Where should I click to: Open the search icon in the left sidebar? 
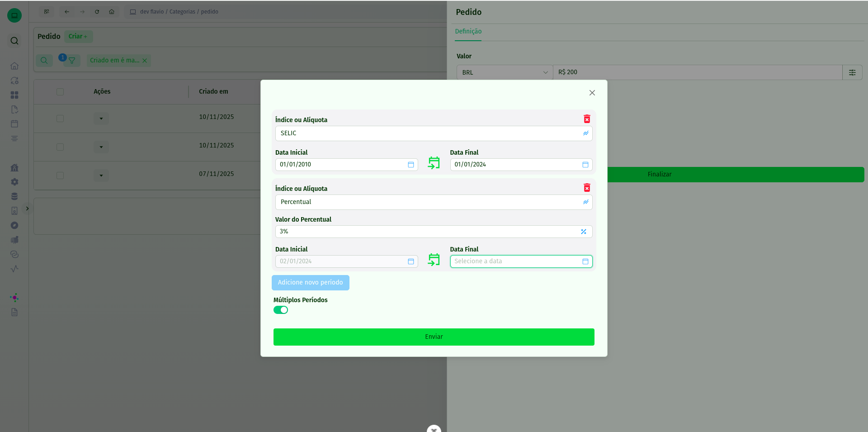14,41
